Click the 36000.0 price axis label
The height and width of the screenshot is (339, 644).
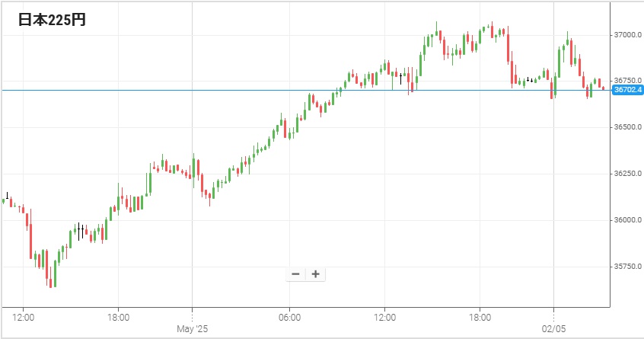[x=627, y=220]
